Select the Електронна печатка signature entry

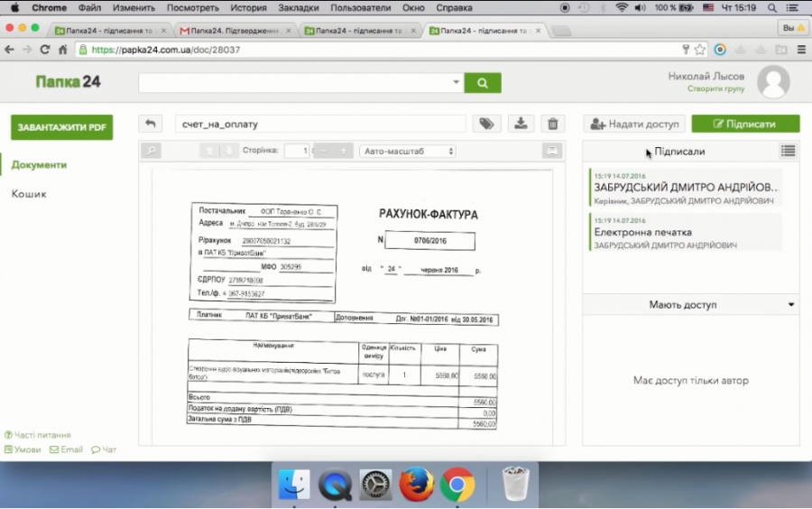685,232
